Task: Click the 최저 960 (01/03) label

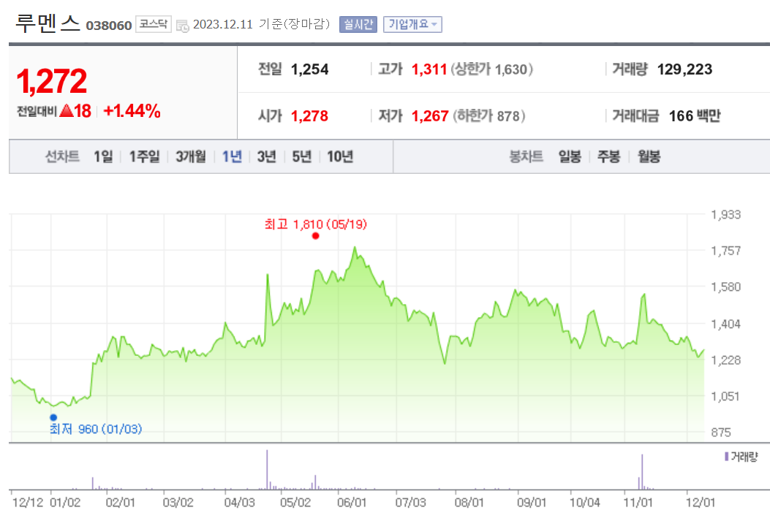Action: (x=96, y=429)
